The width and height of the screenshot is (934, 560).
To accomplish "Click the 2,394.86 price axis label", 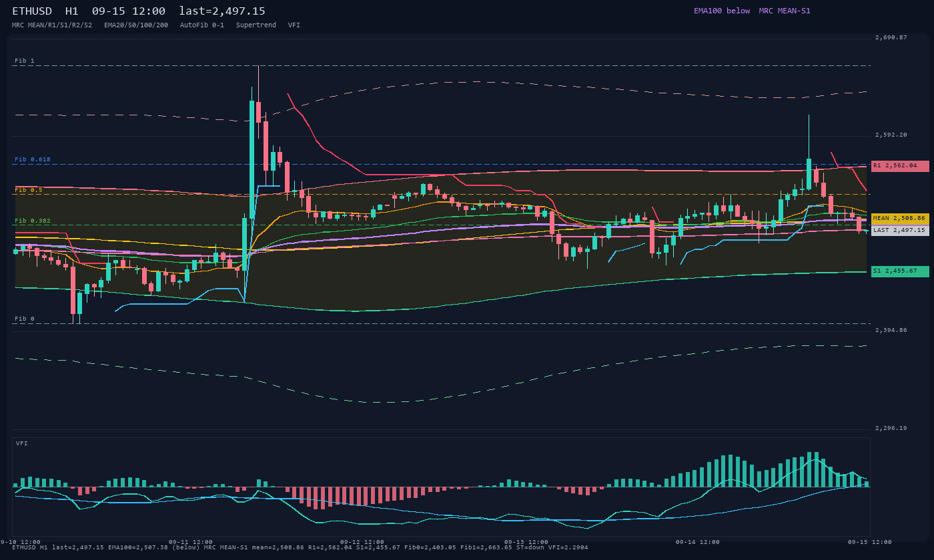I will [891, 330].
